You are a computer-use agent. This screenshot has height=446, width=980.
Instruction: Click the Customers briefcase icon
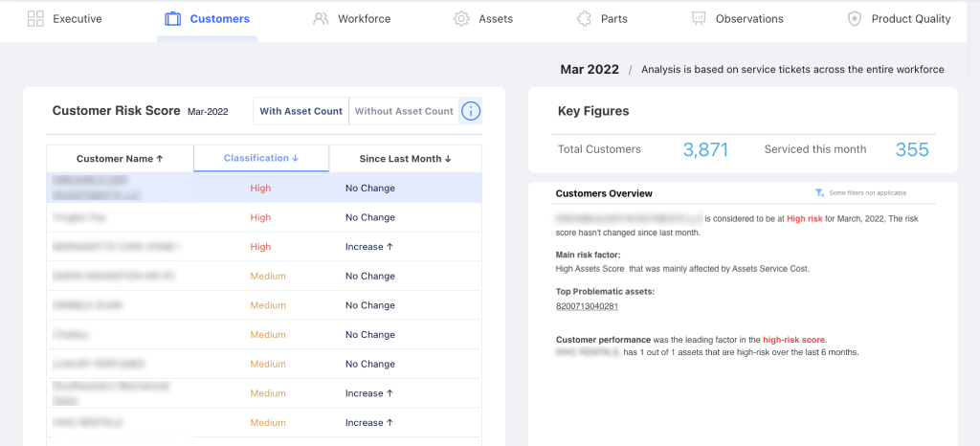point(173,18)
